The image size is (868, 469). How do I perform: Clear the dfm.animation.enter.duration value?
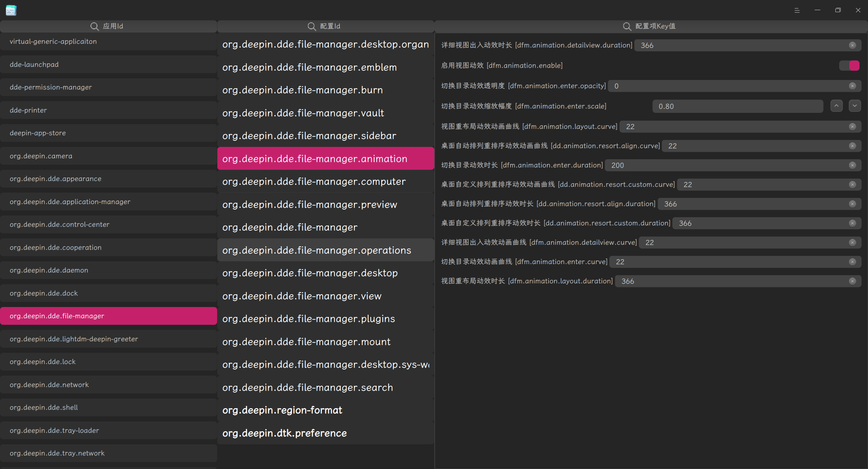pyautogui.click(x=852, y=165)
